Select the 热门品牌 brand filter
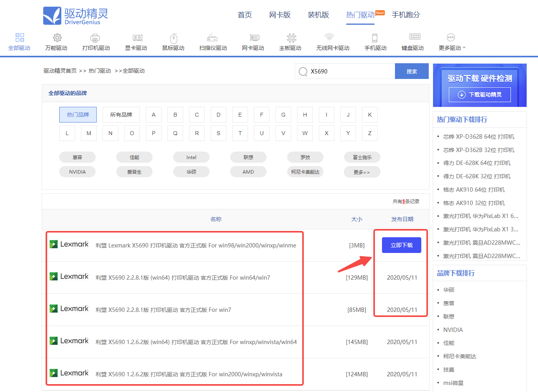538x392 pixels. [78, 115]
